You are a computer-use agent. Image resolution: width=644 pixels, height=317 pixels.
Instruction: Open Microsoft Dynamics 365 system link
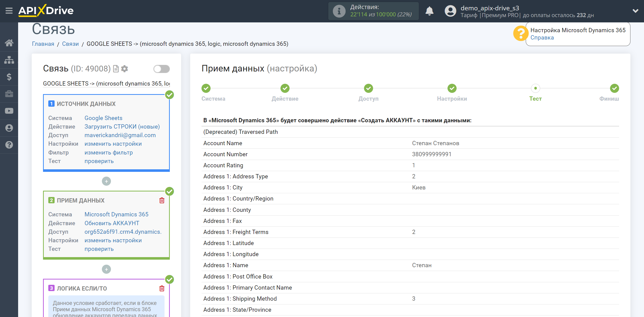[116, 214]
